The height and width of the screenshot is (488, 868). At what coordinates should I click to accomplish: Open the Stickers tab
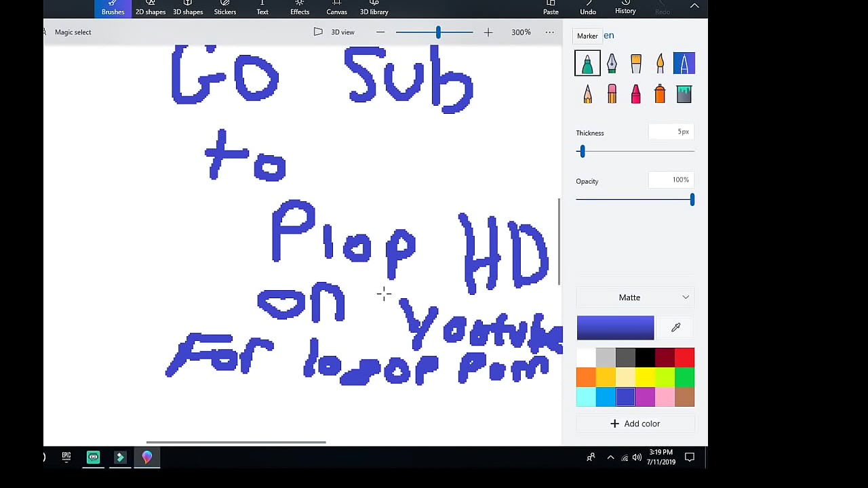pyautogui.click(x=225, y=8)
